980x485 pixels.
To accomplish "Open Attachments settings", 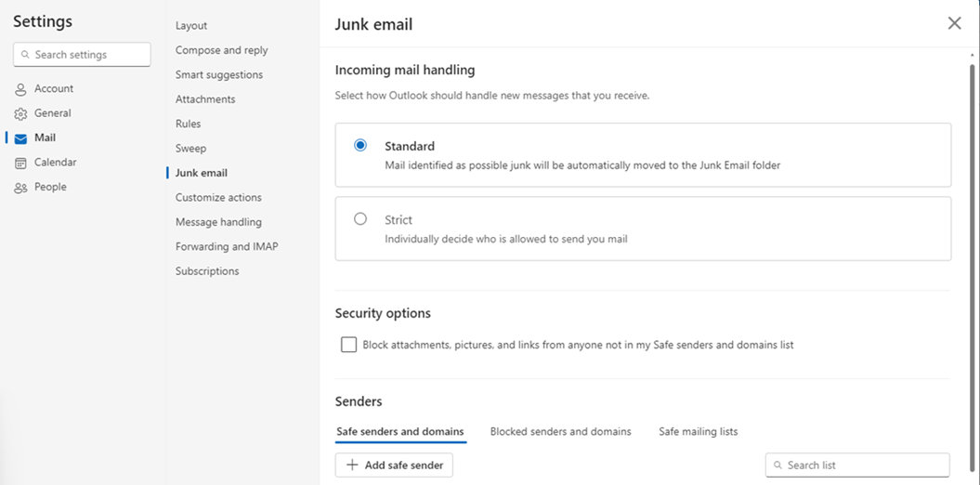I will click(x=205, y=99).
